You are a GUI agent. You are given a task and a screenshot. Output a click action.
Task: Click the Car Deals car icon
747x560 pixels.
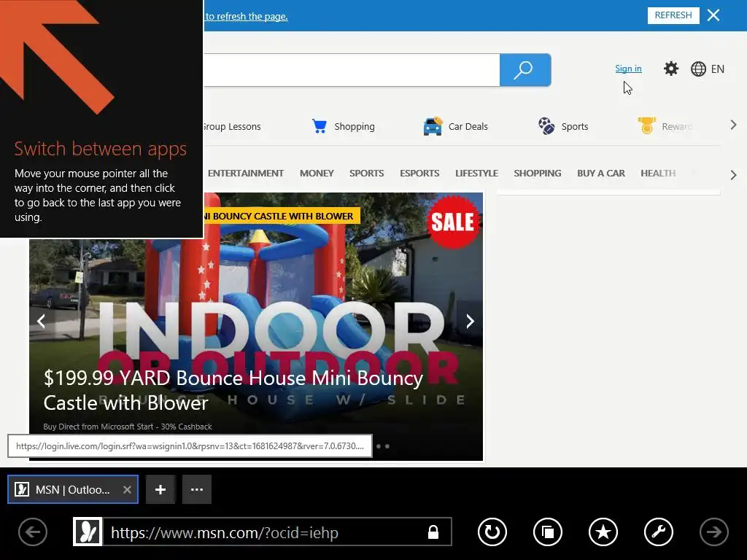433,126
